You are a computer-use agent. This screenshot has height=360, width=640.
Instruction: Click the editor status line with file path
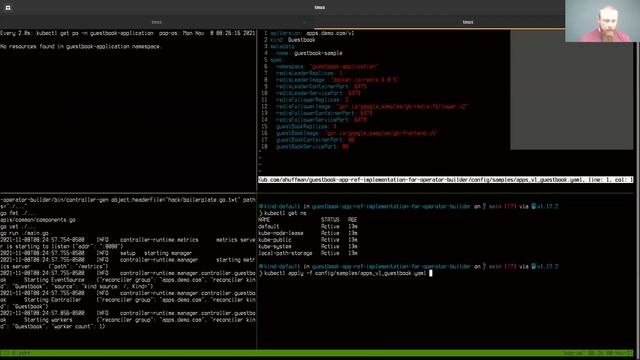[445, 180]
